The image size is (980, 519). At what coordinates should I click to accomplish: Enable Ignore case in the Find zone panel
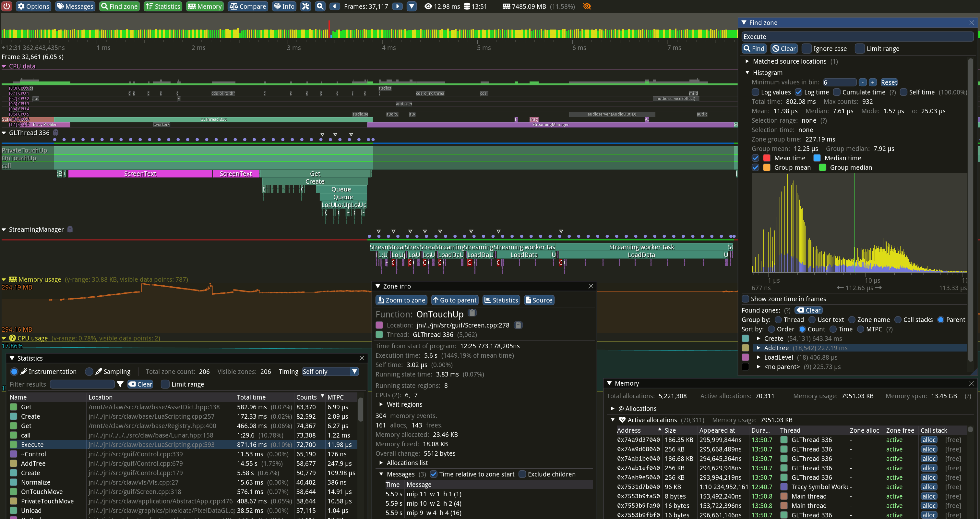click(x=807, y=48)
